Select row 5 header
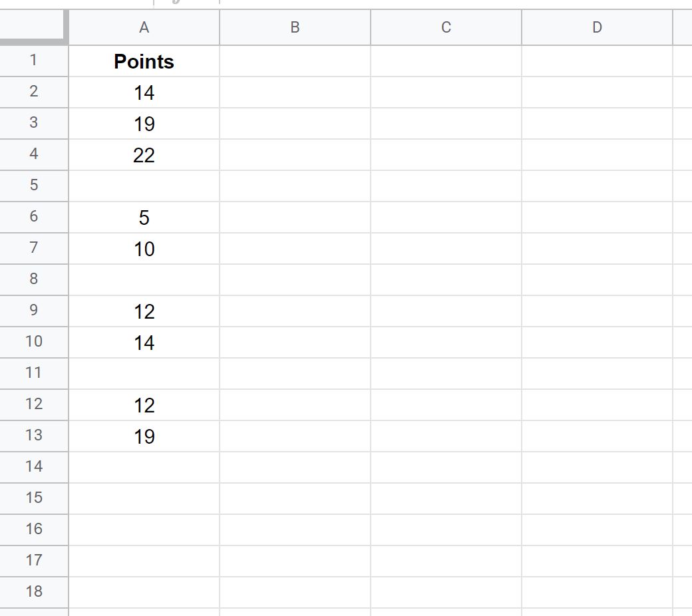Image resolution: width=692 pixels, height=616 pixels. click(x=33, y=186)
